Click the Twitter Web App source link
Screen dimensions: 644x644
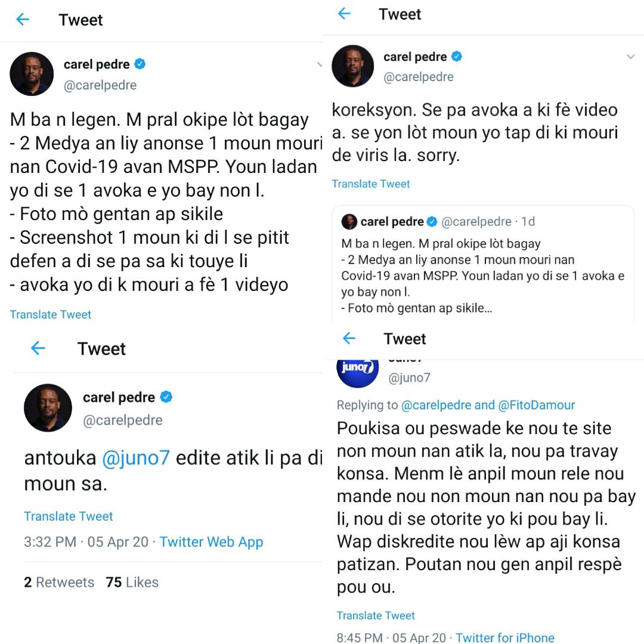pos(211,542)
